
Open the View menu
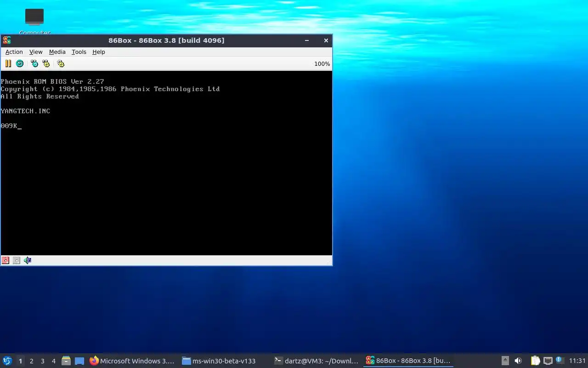(36, 52)
